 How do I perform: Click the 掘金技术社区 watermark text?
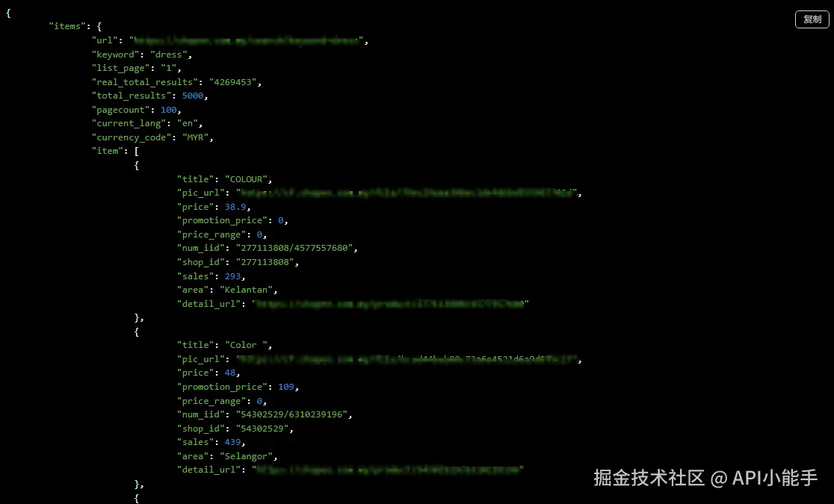click(649, 478)
